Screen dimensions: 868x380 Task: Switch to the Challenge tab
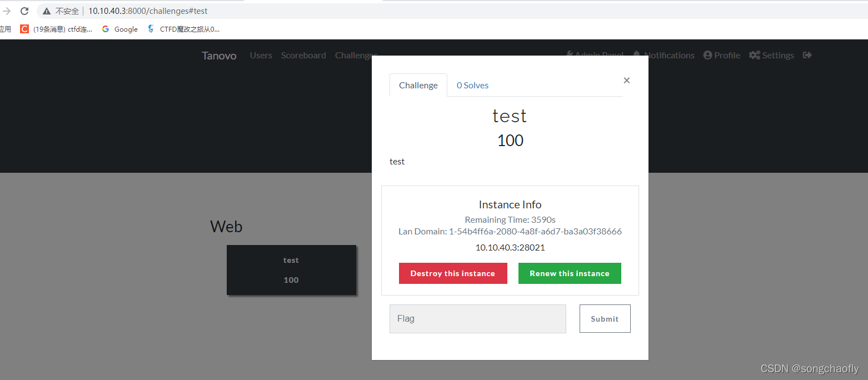[x=418, y=85]
